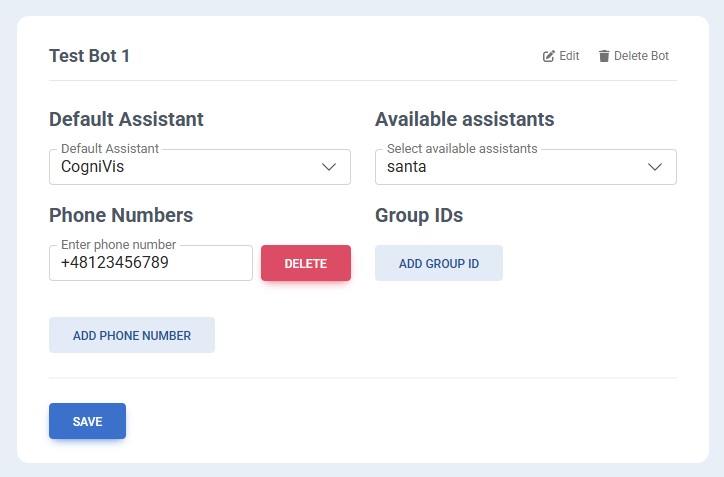
Task: Click the "Phone Numbers" section heading
Action: (121, 215)
